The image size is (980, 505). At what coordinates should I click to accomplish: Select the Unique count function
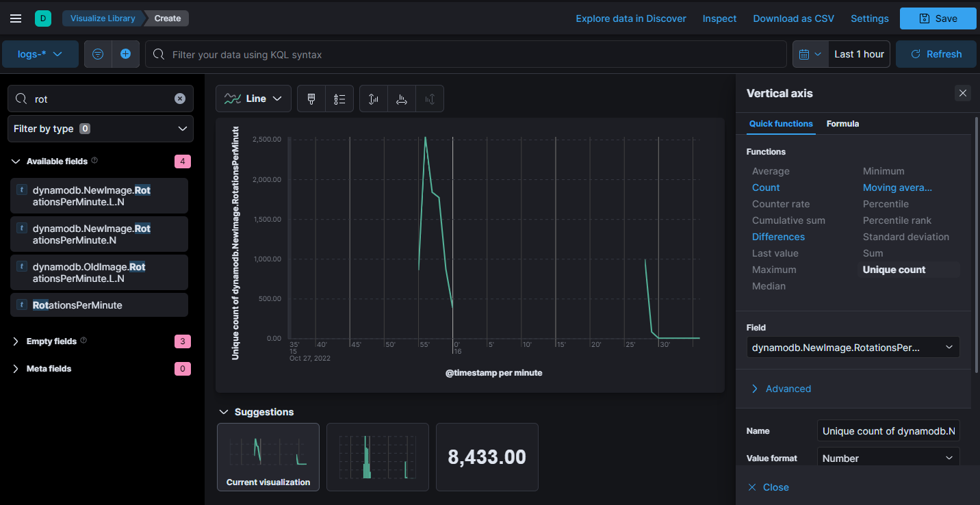pos(894,270)
